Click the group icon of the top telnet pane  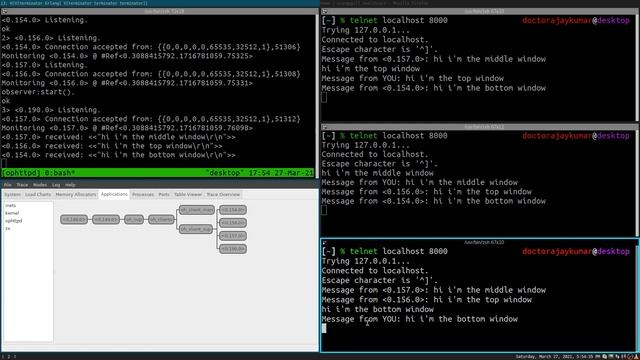[x=324, y=11]
